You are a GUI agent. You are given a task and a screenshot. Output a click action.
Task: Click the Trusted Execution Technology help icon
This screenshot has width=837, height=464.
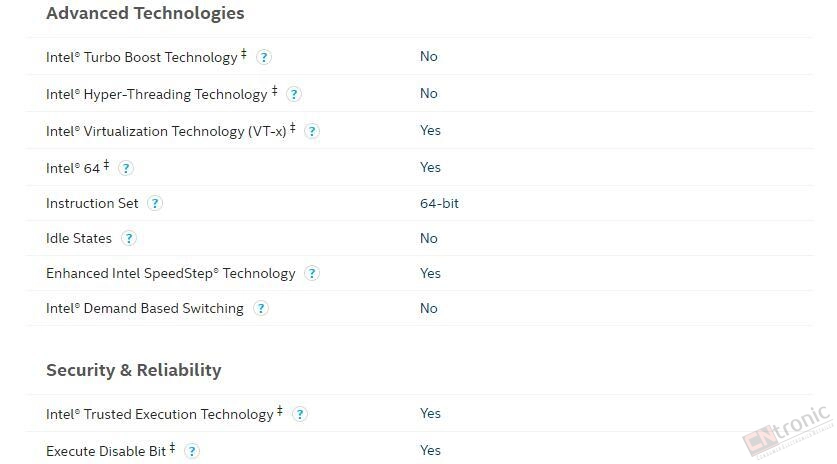click(300, 414)
